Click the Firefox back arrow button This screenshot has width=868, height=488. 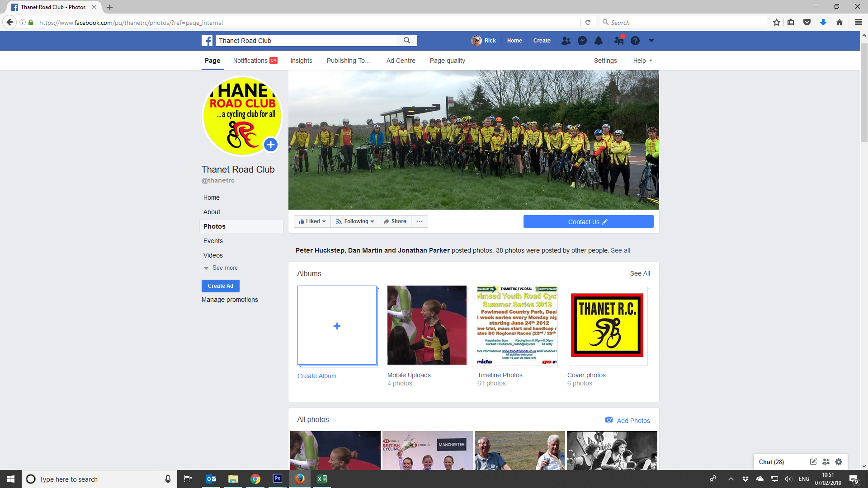[x=9, y=22]
